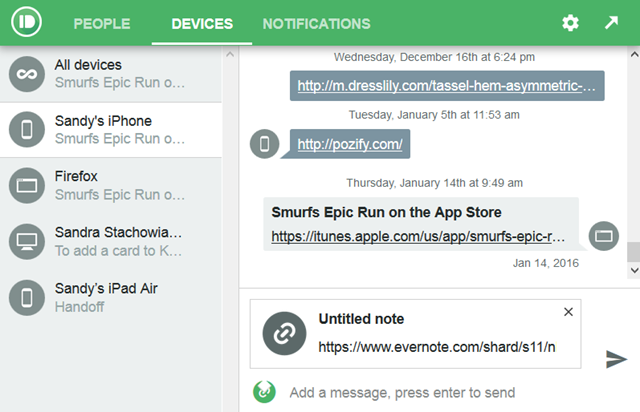This screenshot has width=640, height=412.
Task: Select Sandra Stachowia desktop monitor icon
Action: click(27, 241)
